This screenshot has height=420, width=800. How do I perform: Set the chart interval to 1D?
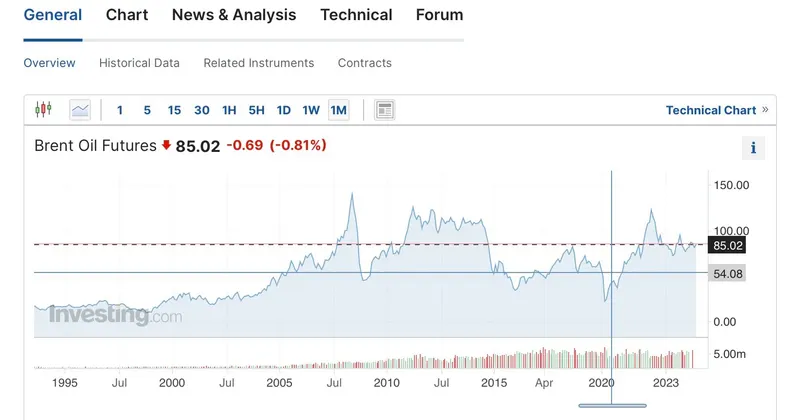pyautogui.click(x=283, y=110)
